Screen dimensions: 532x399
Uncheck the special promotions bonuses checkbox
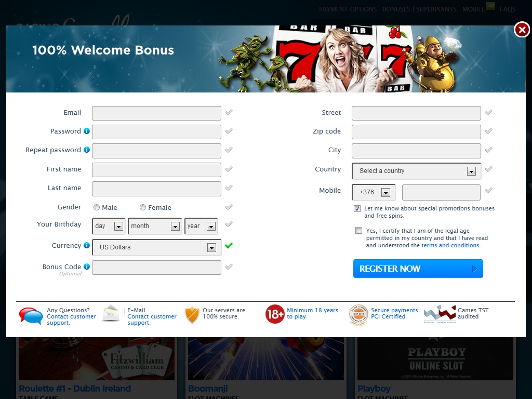coord(357,209)
